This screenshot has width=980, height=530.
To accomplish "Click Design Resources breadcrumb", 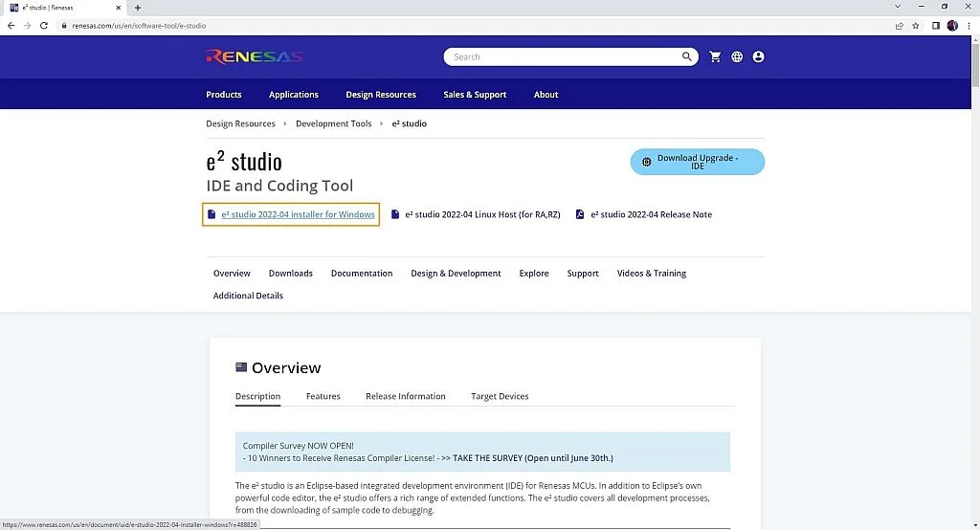I will click(240, 123).
